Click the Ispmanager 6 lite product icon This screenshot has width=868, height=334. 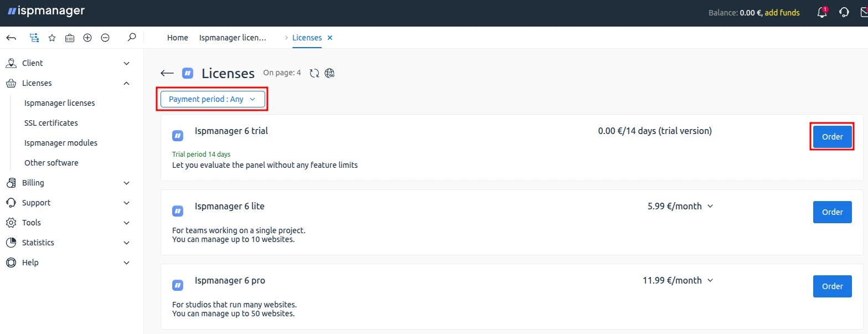(178, 210)
